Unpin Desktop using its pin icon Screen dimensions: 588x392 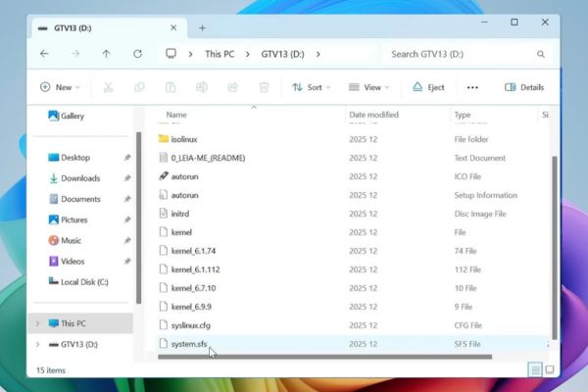(127, 158)
